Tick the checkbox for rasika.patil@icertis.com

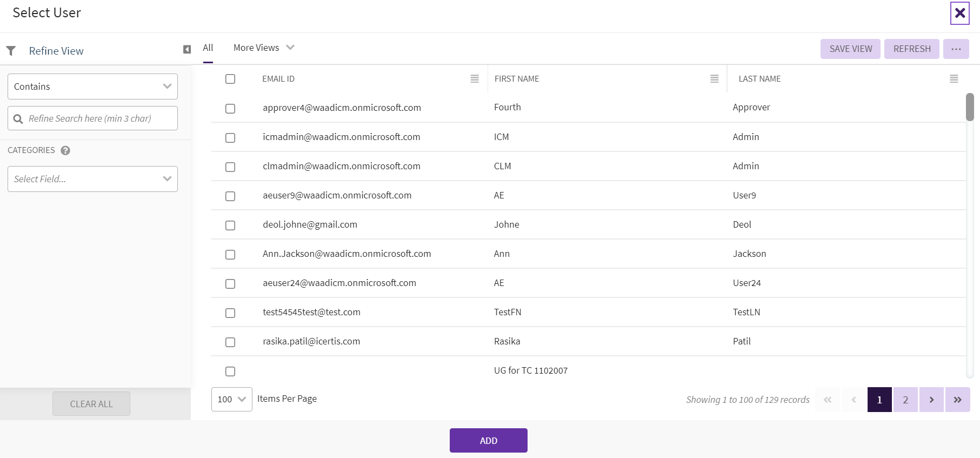pyautogui.click(x=230, y=342)
